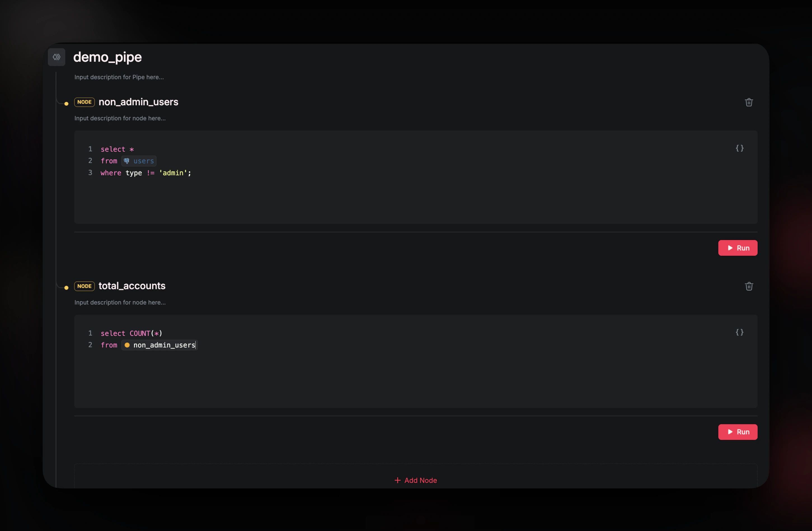812x531 pixels.
Task: Click the plus icon beside Add Node
Action: coord(398,480)
